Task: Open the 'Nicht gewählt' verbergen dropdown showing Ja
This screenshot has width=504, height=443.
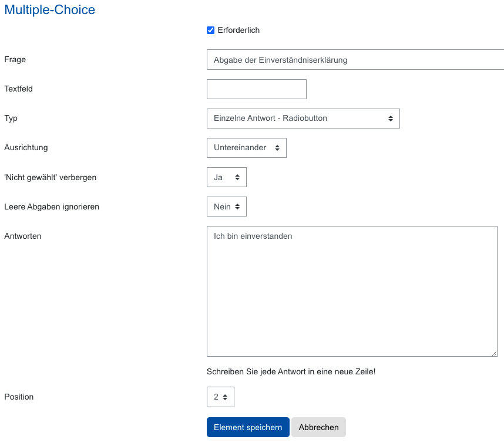Action: pos(227,177)
